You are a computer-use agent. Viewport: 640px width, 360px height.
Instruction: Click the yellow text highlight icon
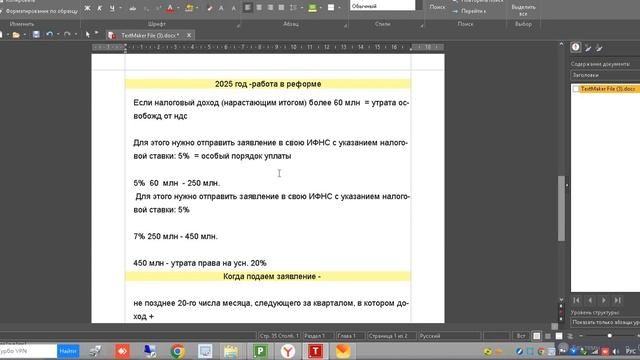click(x=189, y=8)
